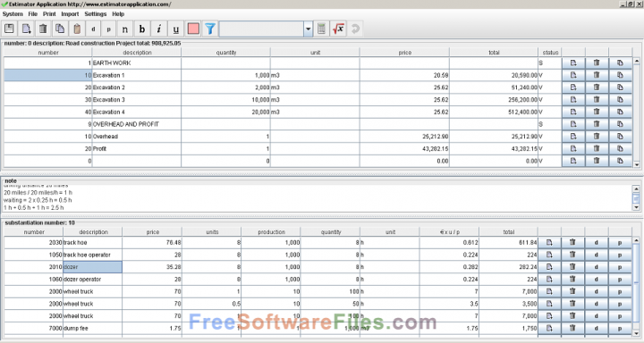Click down arrow of top table scrollbar
644x343 pixels.
pyautogui.click(x=637, y=164)
